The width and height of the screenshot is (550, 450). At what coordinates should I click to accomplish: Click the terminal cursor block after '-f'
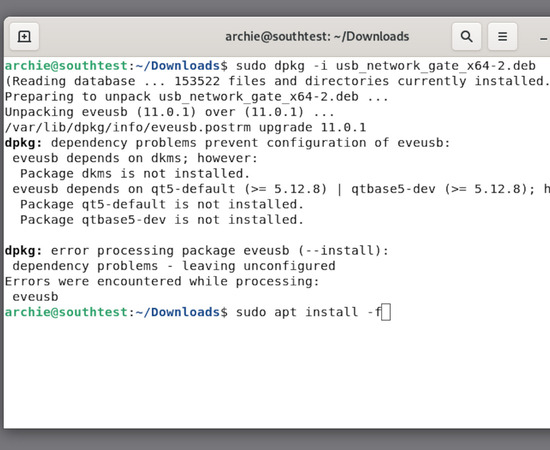386,313
